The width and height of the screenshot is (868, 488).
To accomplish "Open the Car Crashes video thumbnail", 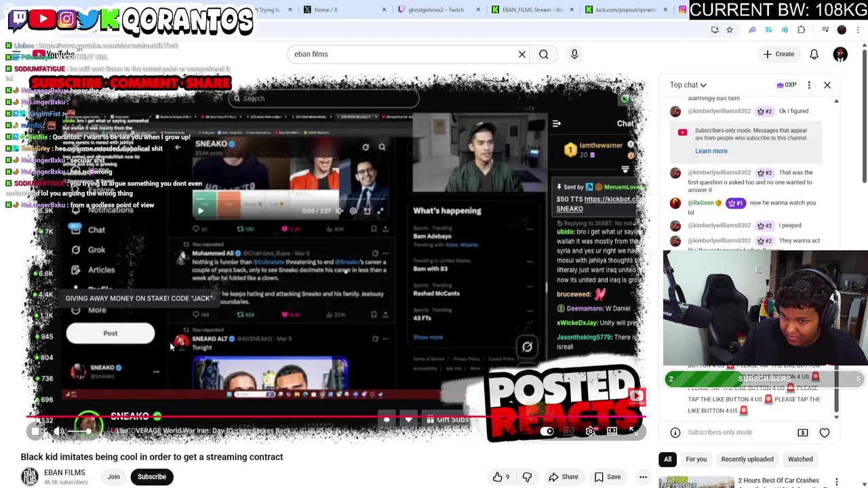I will tap(696, 482).
